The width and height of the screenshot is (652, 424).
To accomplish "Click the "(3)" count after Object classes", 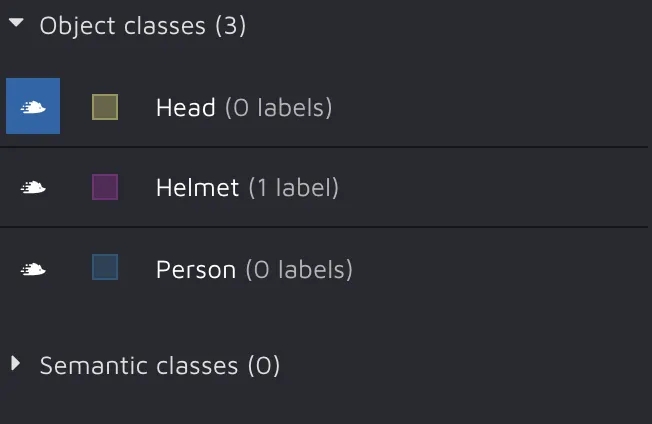I will (x=231, y=25).
